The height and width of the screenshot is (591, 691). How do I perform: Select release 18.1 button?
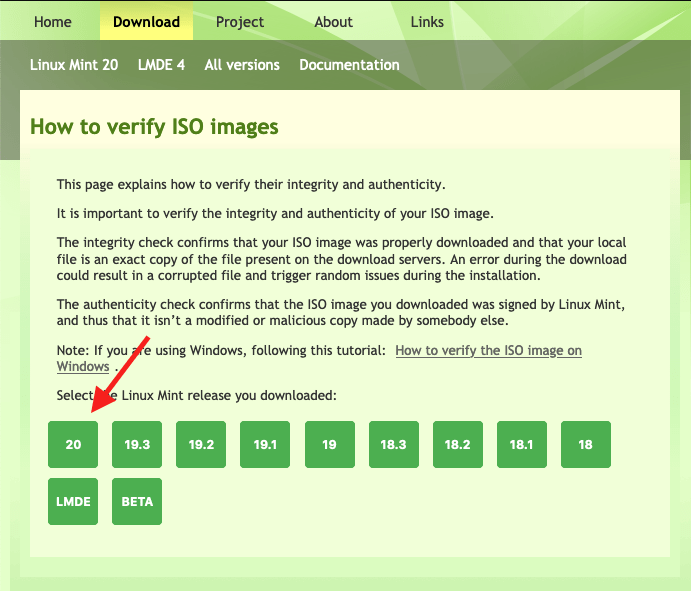[x=522, y=444]
